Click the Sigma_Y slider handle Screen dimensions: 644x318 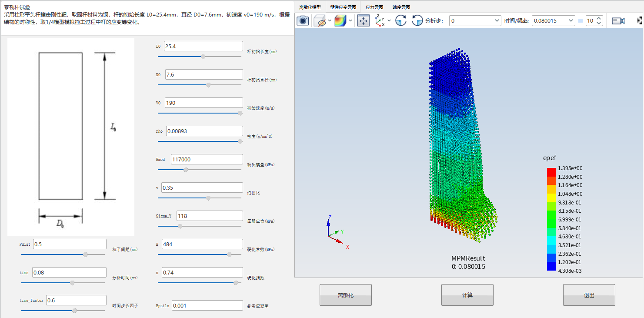coord(180,226)
